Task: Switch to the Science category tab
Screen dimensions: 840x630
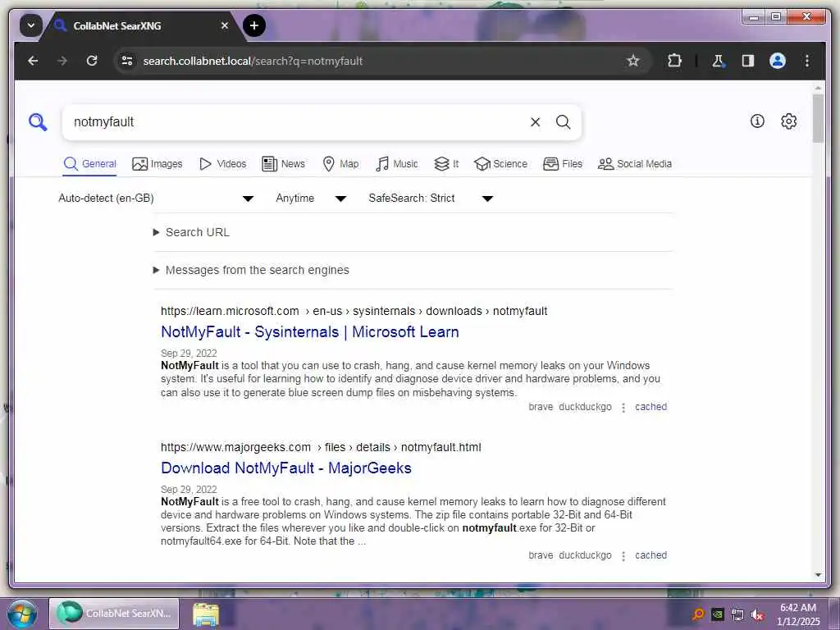Action: (x=501, y=164)
